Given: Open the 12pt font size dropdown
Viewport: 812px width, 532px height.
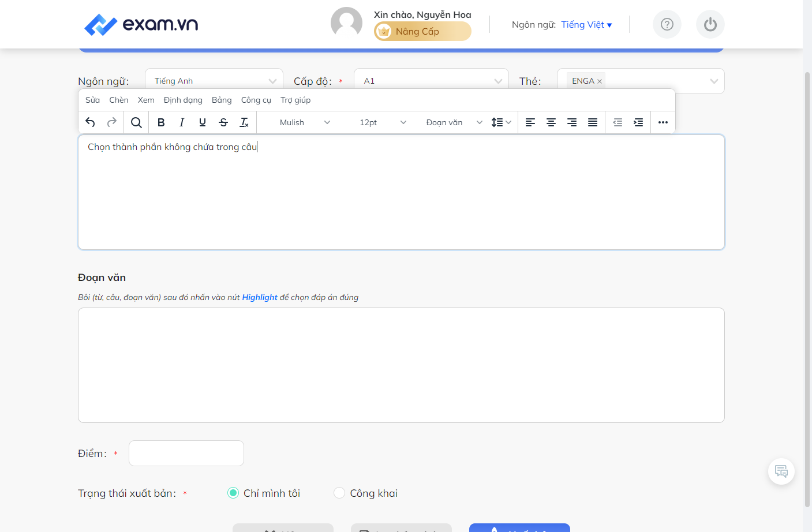Looking at the screenshot, I should (x=383, y=122).
